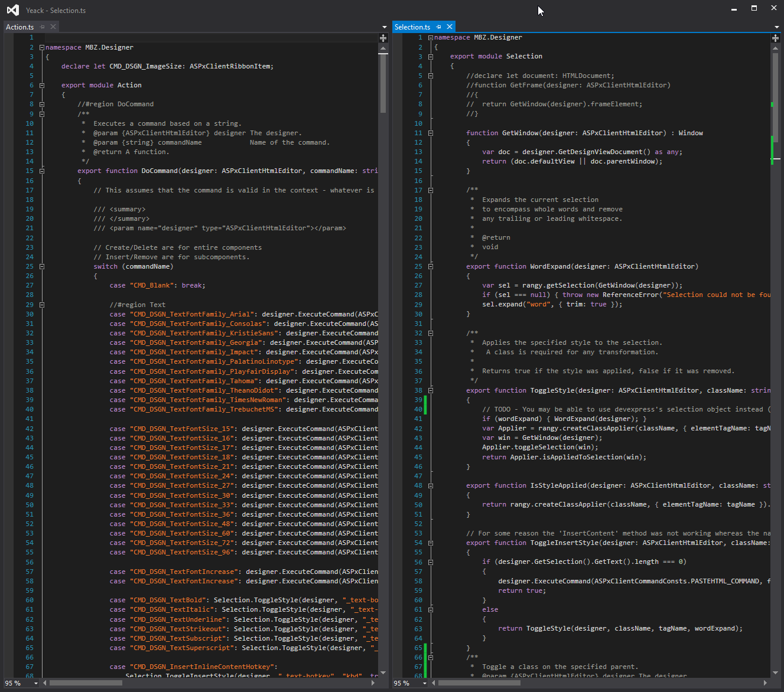Pin the Action.ts tab
The height and width of the screenshot is (692, 784).
43,27
